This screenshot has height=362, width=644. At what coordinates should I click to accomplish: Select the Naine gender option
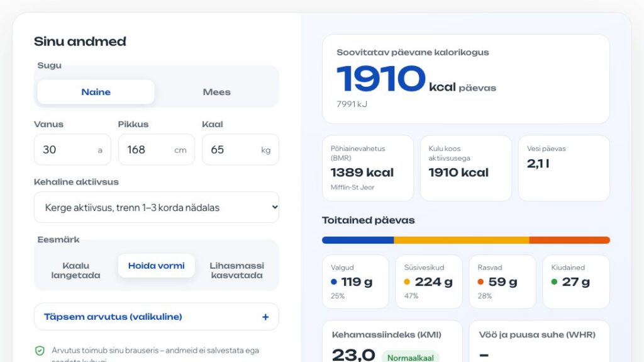[x=96, y=92]
